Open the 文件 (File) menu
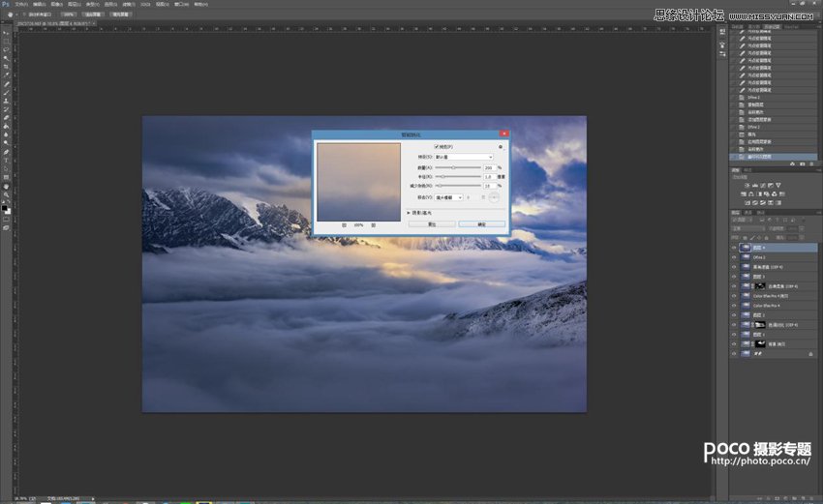The width and height of the screenshot is (823, 504). coord(21,4)
